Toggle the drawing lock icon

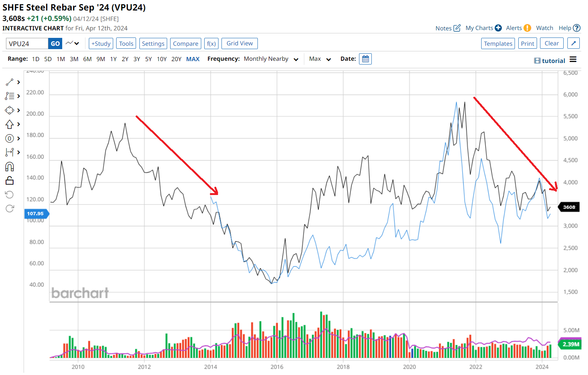coord(10,181)
